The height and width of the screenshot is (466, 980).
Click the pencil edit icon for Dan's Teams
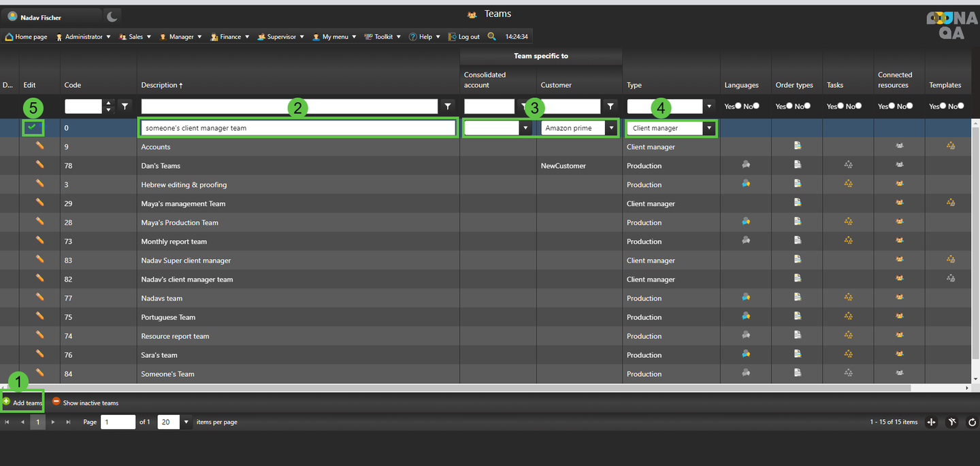pos(39,165)
